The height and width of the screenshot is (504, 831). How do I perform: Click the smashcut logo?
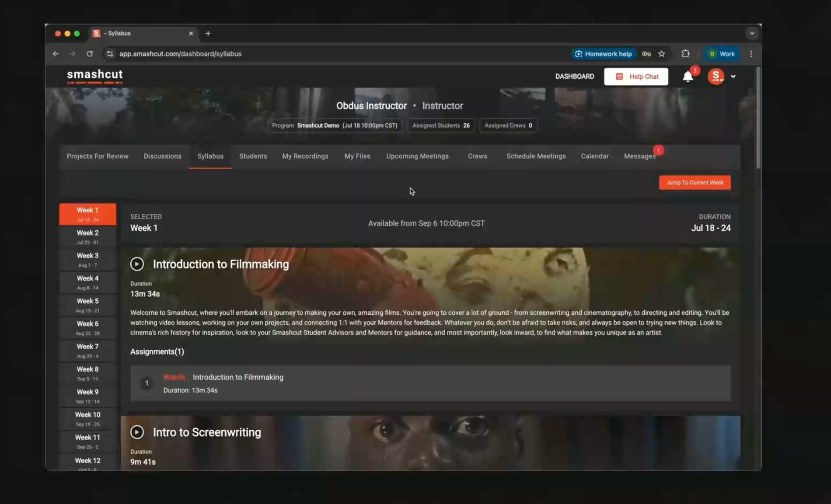95,76
